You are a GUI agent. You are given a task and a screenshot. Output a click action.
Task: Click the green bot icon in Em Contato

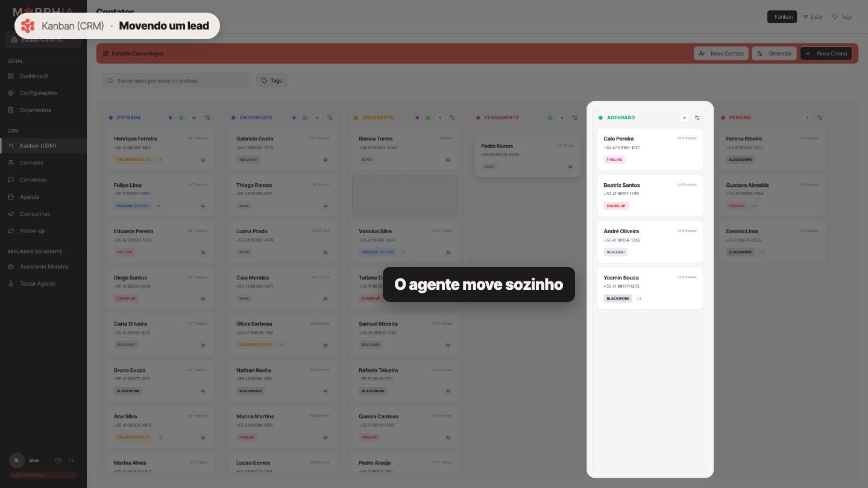(x=305, y=118)
